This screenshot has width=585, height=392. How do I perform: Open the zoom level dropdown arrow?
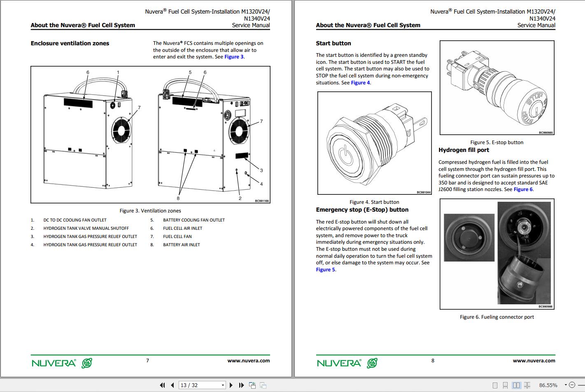566,385
